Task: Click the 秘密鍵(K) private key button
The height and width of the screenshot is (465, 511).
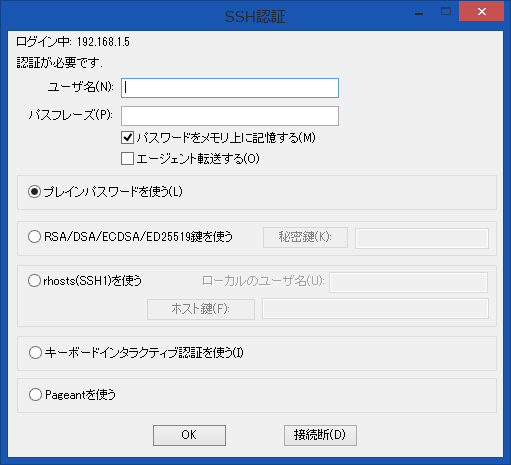Action: click(305, 237)
